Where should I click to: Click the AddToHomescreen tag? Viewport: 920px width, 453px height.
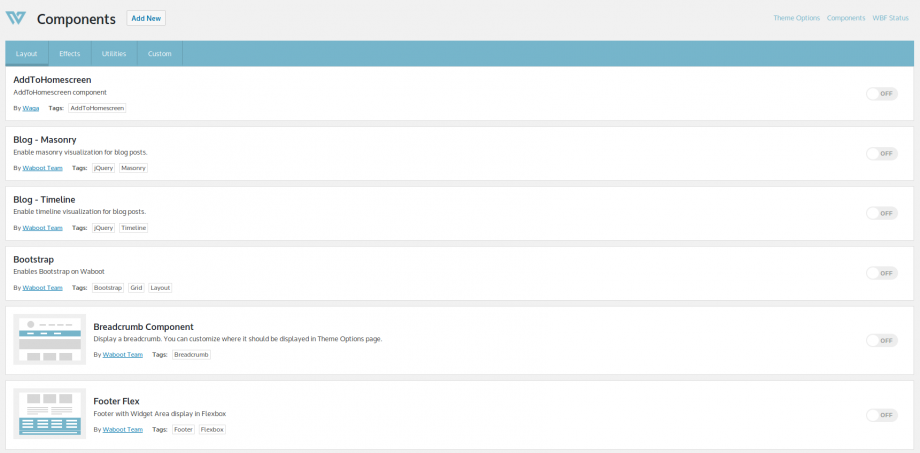point(97,108)
